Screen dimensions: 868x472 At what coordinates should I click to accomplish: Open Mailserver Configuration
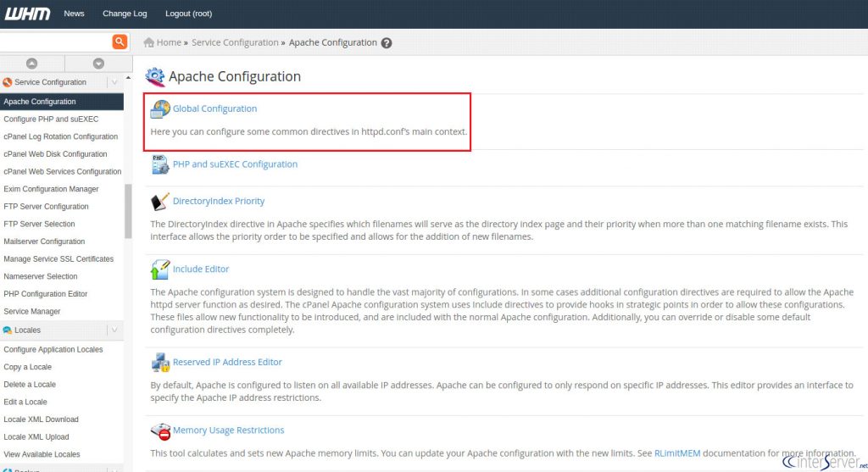pyautogui.click(x=44, y=242)
